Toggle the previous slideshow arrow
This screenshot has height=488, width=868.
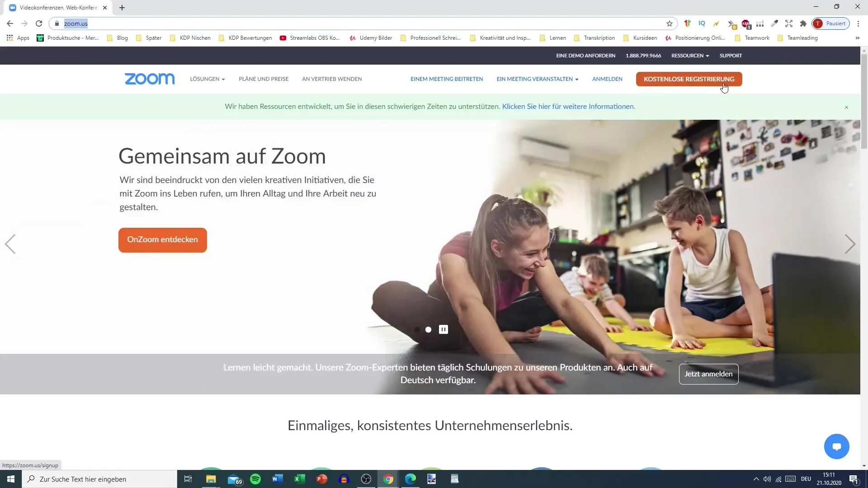[11, 244]
